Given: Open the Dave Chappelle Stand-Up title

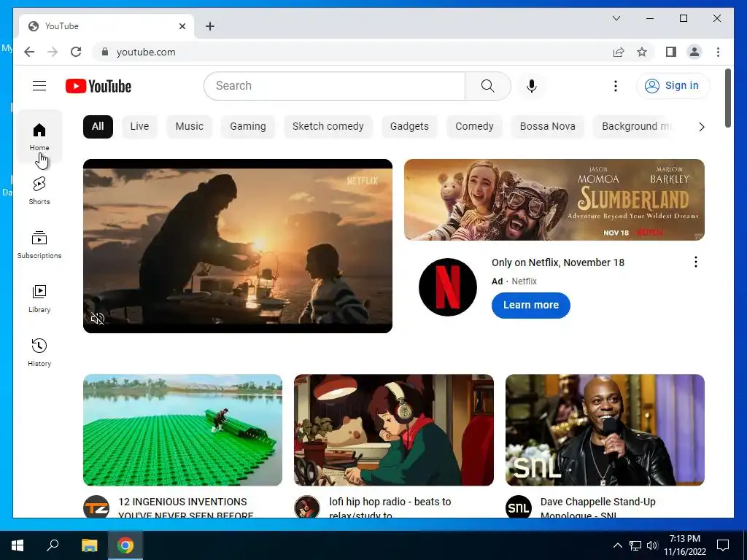Looking at the screenshot, I should point(598,507).
